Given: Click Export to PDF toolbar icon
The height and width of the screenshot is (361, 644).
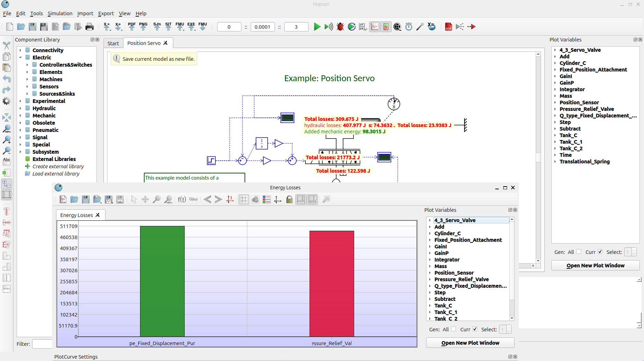Looking at the screenshot, I should pos(132,27).
